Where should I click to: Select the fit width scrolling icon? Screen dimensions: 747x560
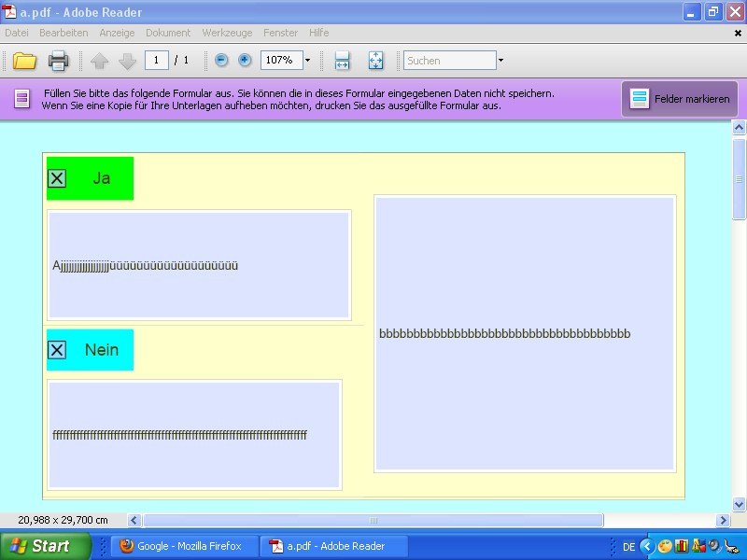(343, 61)
